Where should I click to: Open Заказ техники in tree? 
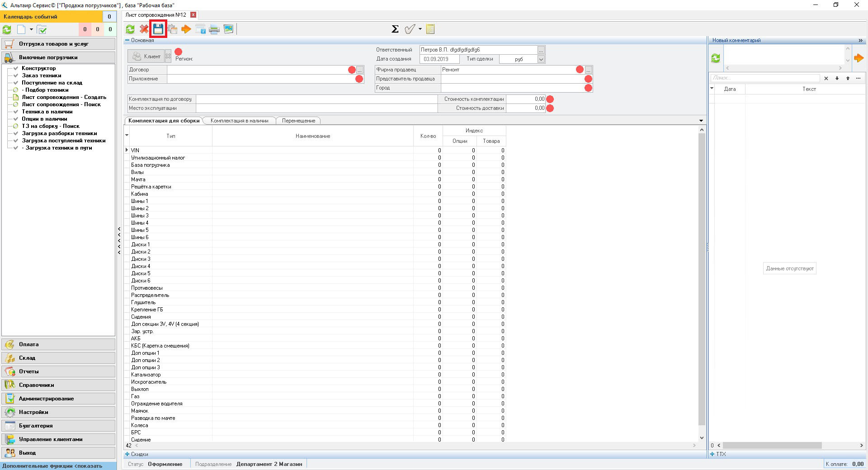(x=42, y=75)
